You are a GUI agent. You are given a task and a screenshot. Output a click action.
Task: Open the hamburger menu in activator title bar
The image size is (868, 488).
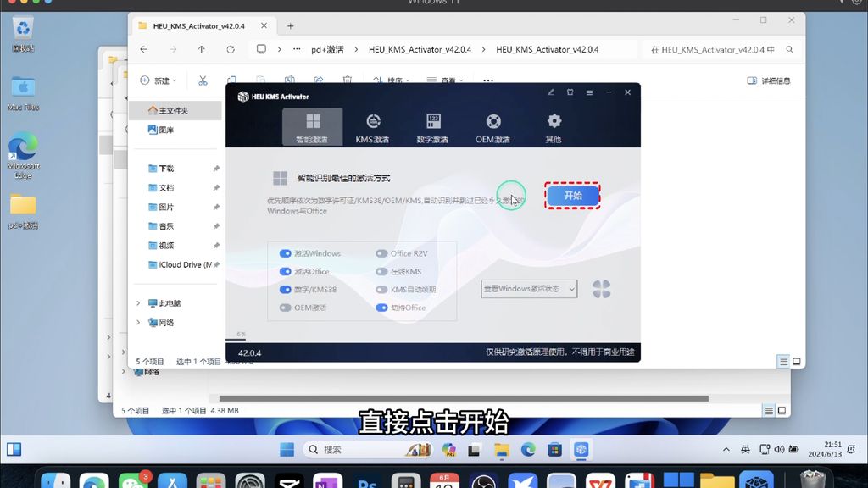[590, 92]
